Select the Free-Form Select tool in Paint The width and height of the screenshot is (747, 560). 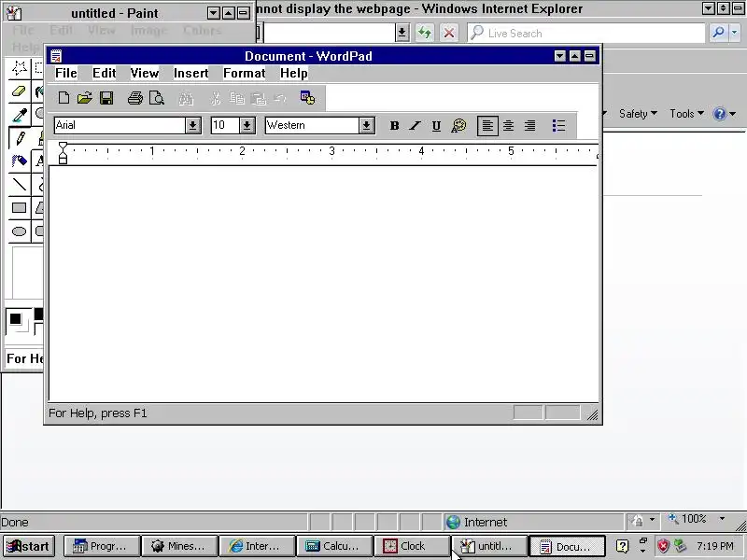tap(19, 67)
